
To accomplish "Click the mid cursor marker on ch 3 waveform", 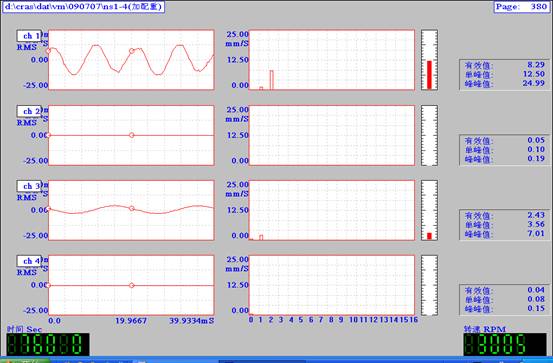I will [x=132, y=208].
